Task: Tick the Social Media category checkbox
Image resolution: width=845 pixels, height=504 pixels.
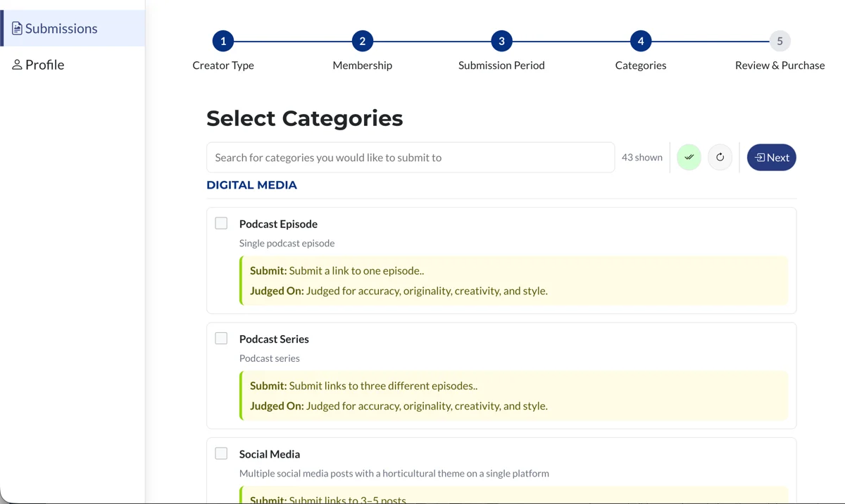Action: tap(221, 453)
